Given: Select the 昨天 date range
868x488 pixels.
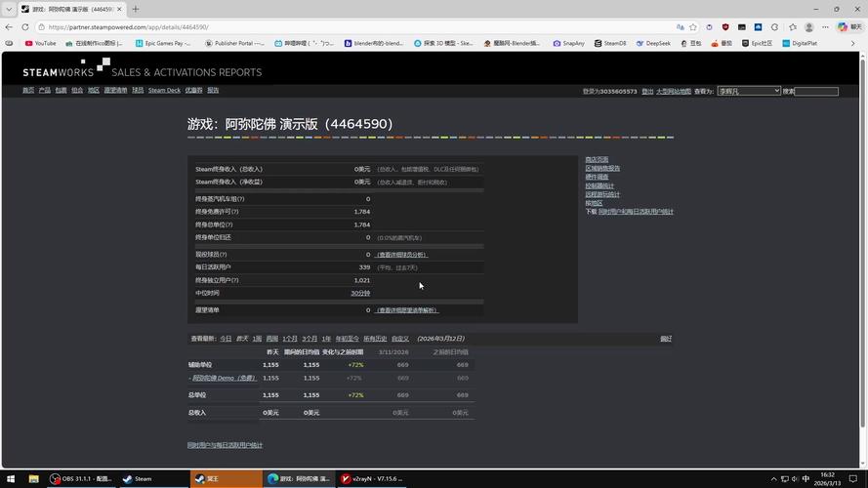Looking at the screenshot, I should click(x=242, y=339).
